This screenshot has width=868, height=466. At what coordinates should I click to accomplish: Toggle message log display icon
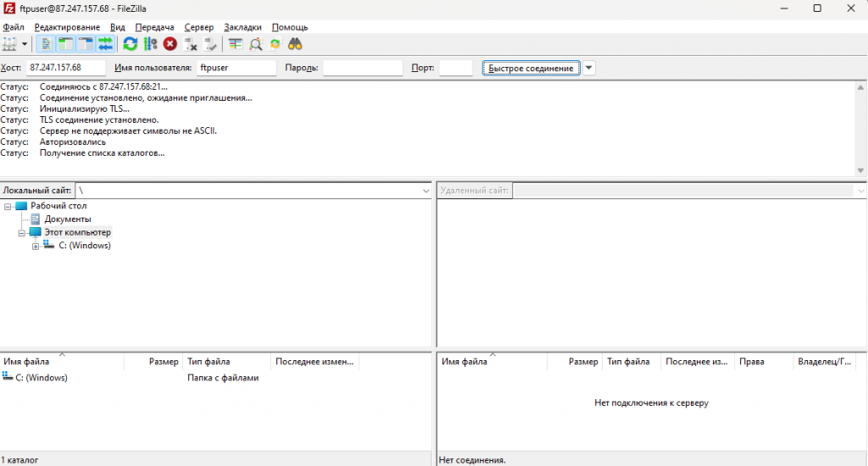[x=46, y=44]
